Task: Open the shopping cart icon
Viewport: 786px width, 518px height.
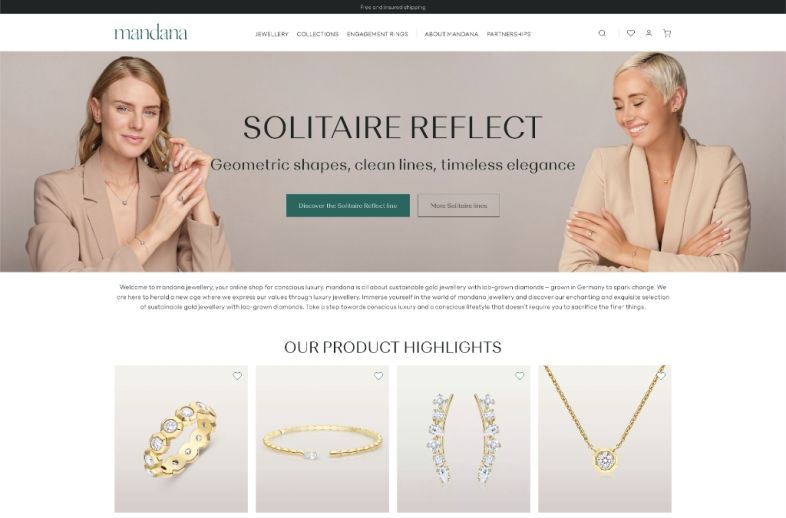Action: (x=667, y=33)
